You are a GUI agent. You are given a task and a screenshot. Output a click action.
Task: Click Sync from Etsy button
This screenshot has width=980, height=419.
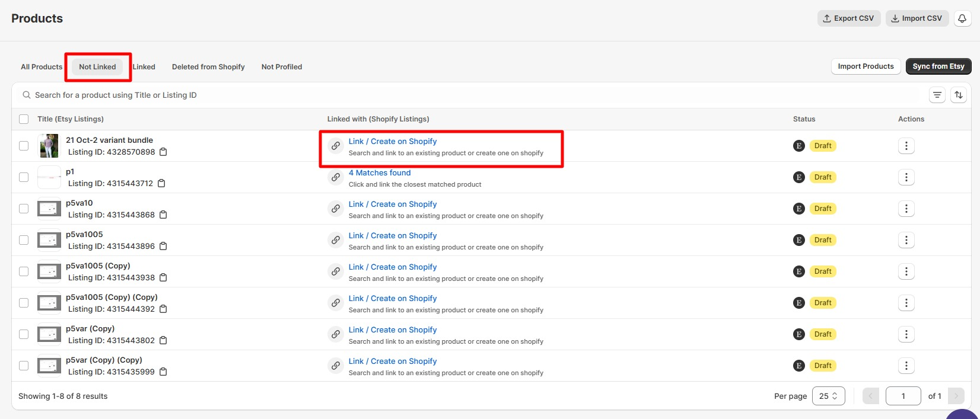[938, 66]
